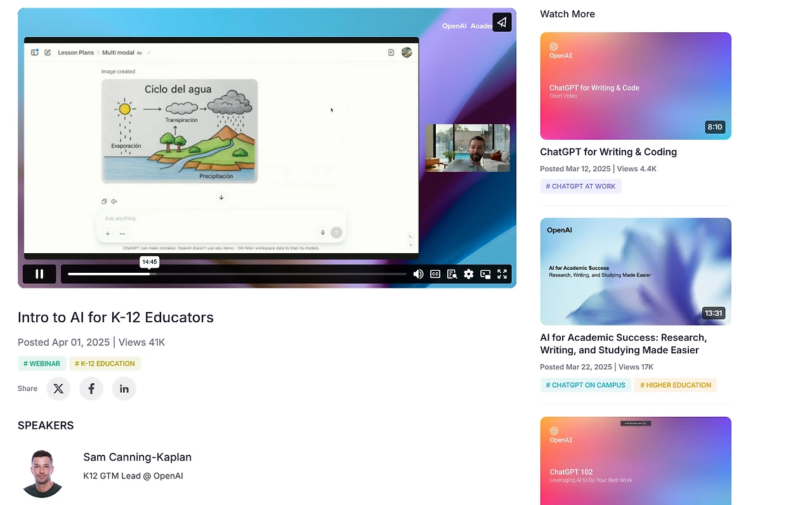Viewport: 812px width, 505px height.
Task: Click the 'Share' label beside social icons
Action: pyautogui.click(x=27, y=388)
